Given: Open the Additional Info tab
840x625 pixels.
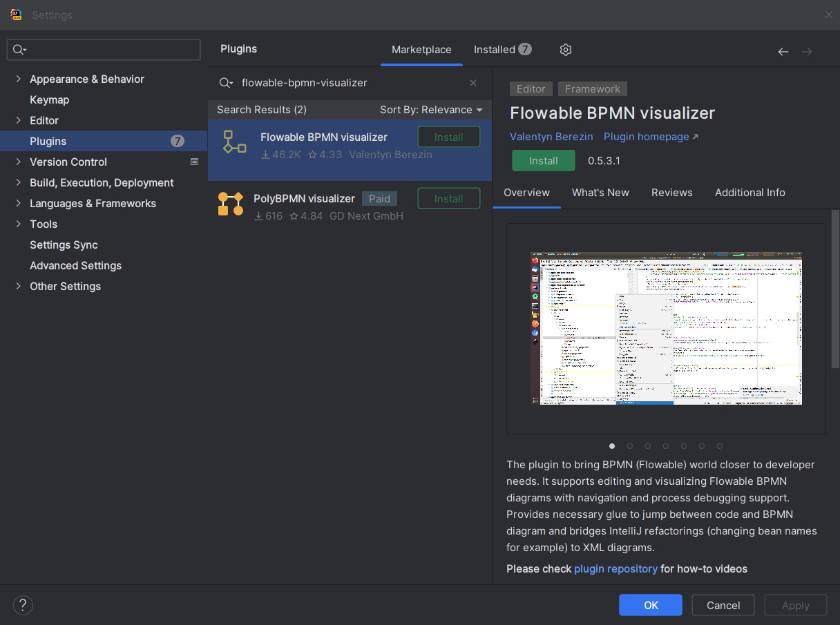Looking at the screenshot, I should 750,193.
